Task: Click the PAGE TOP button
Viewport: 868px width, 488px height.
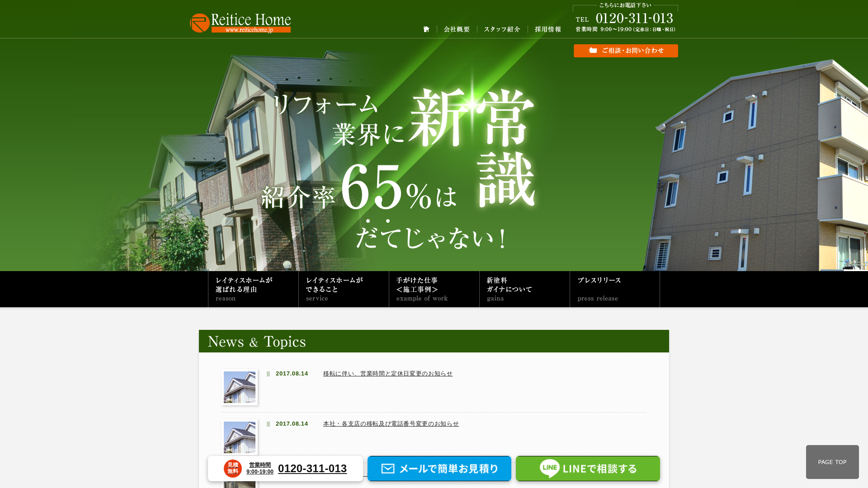Action: click(x=832, y=462)
